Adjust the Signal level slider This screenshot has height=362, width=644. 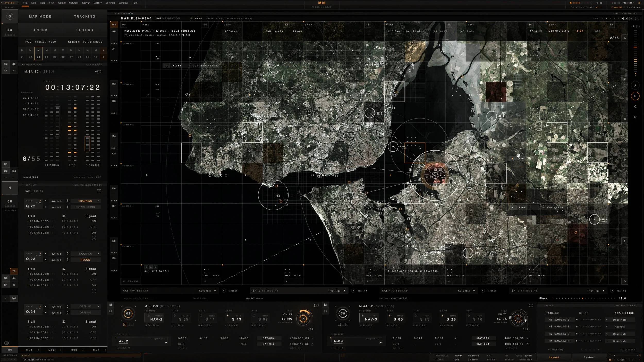pos(583,298)
